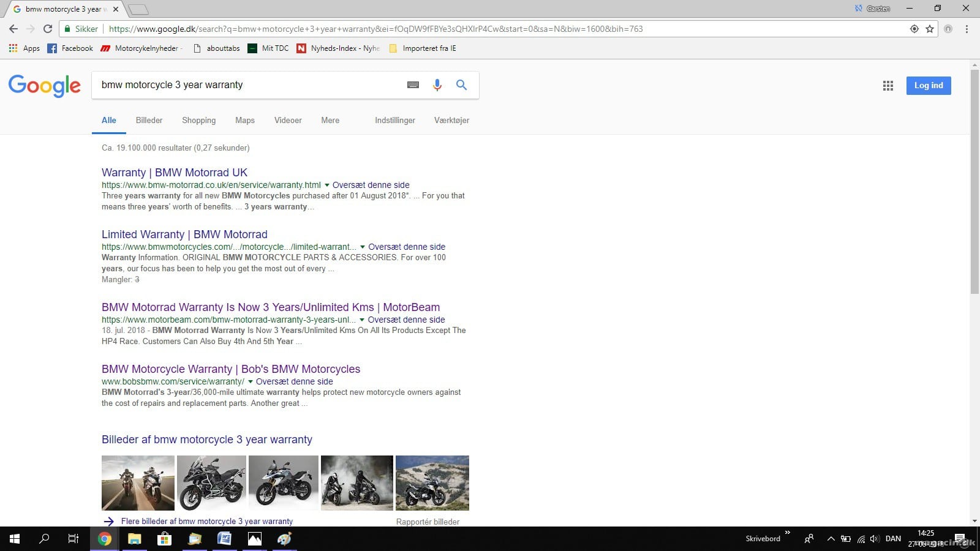Expand dropdown next to bmw-motorrad.co.uk URL
The height and width of the screenshot is (551, 980).
[327, 185]
